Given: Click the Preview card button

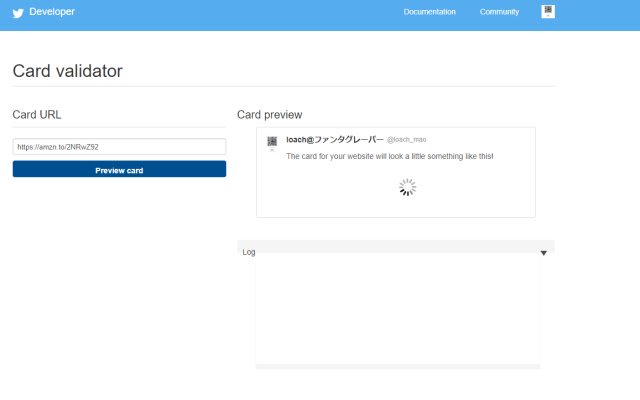Looking at the screenshot, I should tap(119, 169).
